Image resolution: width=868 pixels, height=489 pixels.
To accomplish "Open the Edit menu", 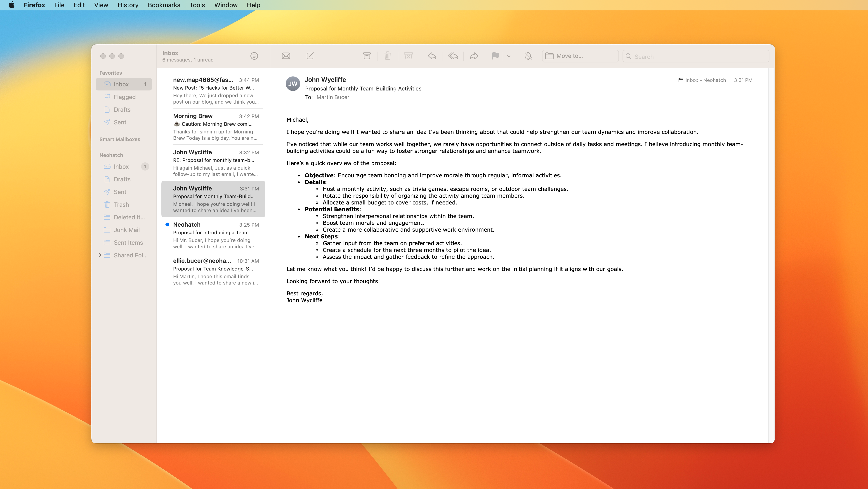I will pos(79,5).
